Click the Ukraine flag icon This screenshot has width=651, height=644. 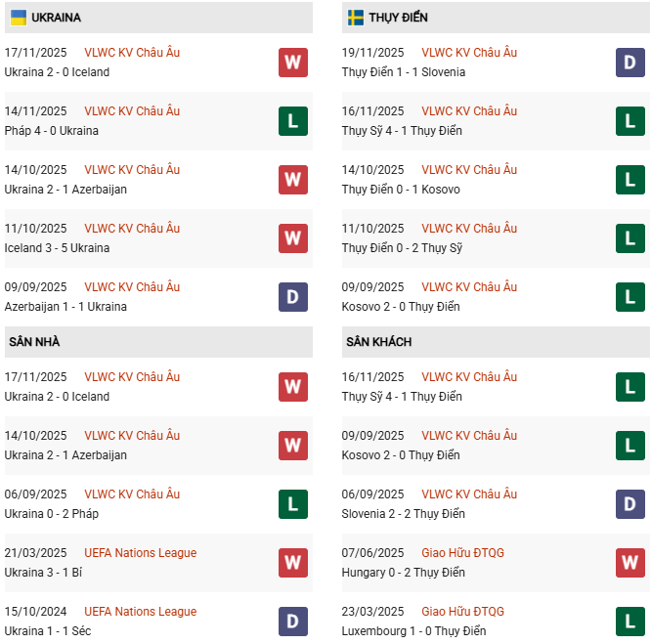click(18, 18)
